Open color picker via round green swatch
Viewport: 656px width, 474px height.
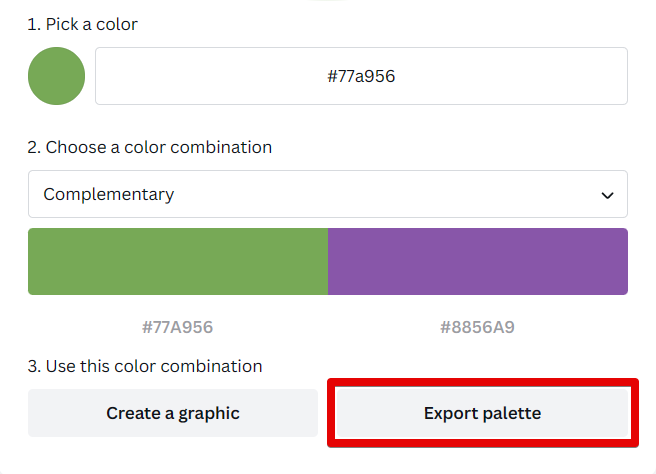(x=56, y=76)
